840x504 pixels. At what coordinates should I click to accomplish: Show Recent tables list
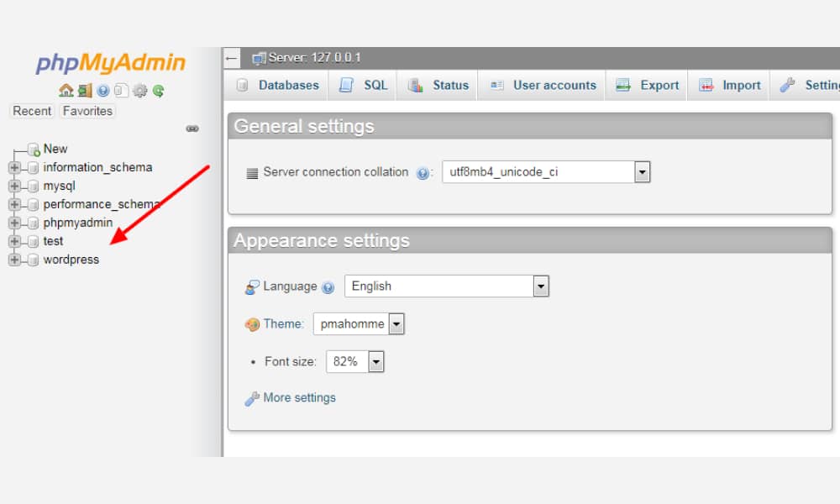[x=32, y=111]
